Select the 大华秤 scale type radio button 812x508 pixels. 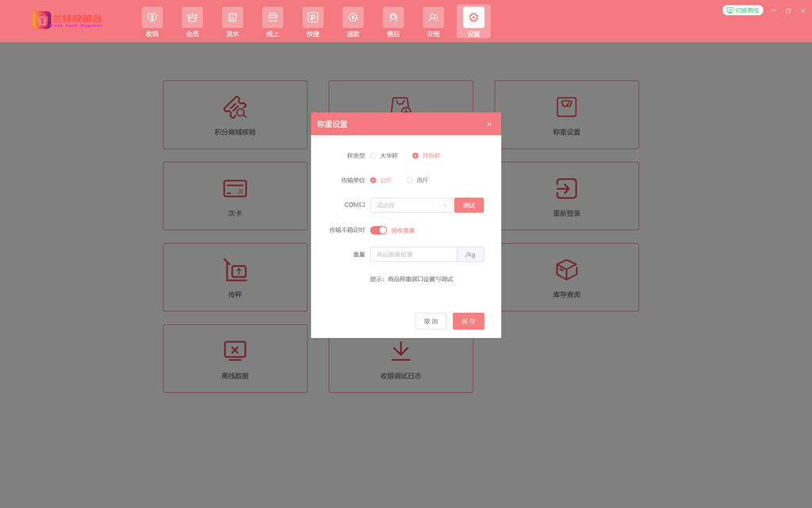coord(373,156)
